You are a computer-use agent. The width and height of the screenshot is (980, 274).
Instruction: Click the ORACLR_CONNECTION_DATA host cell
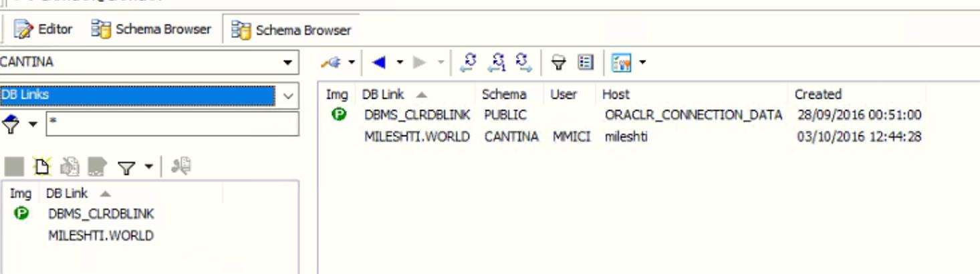(693, 115)
